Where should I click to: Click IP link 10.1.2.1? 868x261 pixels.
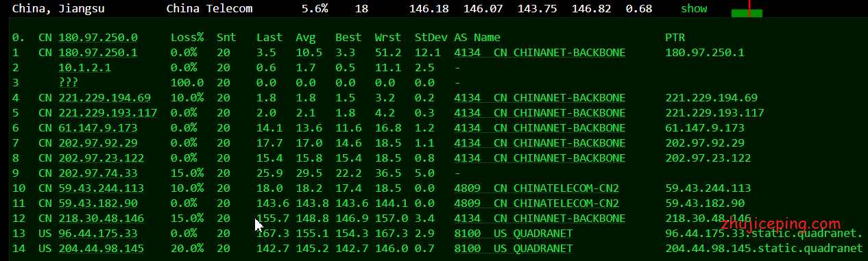point(85,68)
